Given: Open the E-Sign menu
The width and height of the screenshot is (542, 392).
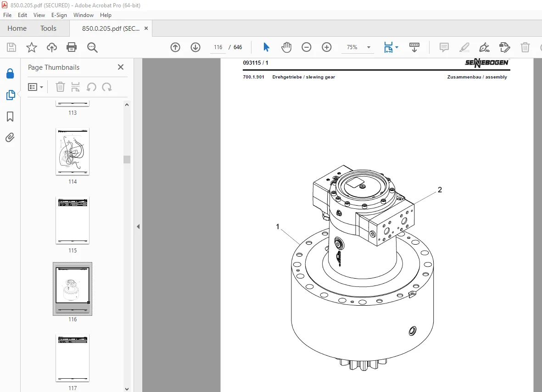Looking at the screenshot, I should coord(59,15).
